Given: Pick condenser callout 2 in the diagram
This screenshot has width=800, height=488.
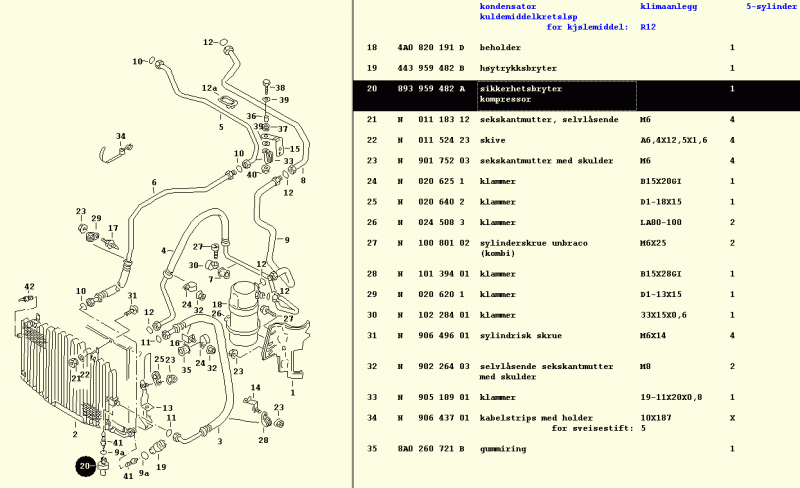Looking at the screenshot, I should click(x=74, y=434).
